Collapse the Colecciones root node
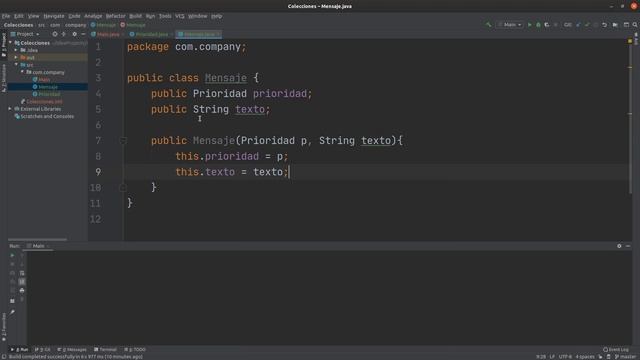Image resolution: width=640 pixels, height=360 pixels. coord(11,43)
